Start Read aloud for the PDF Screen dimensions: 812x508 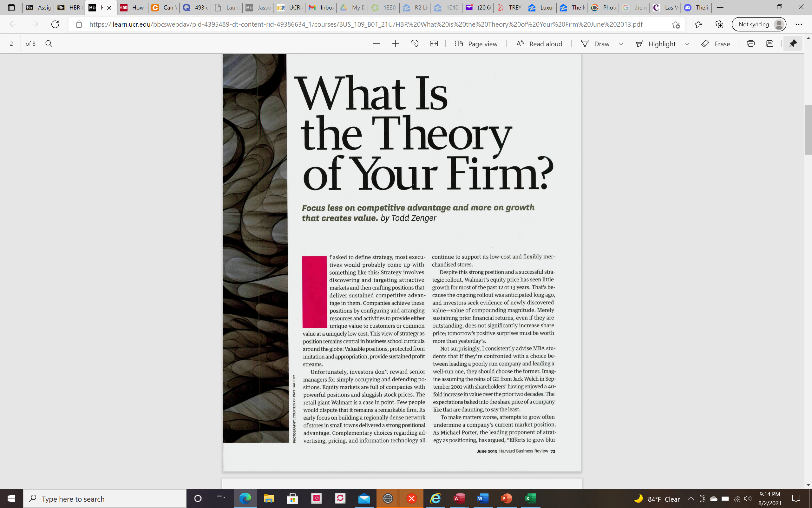(x=539, y=44)
